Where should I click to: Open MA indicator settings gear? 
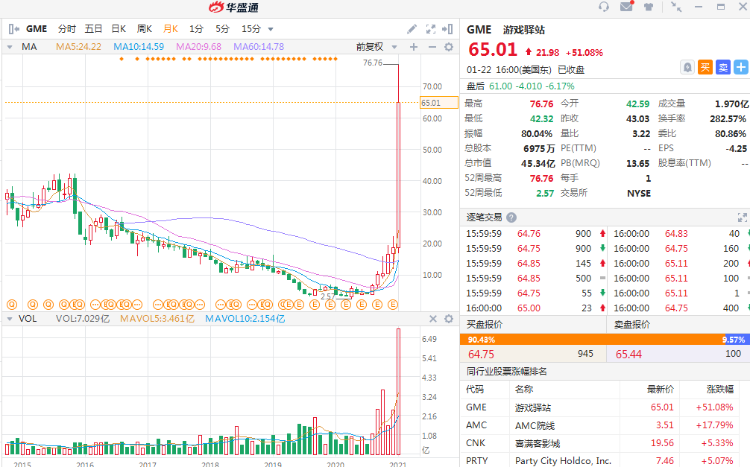(x=449, y=47)
